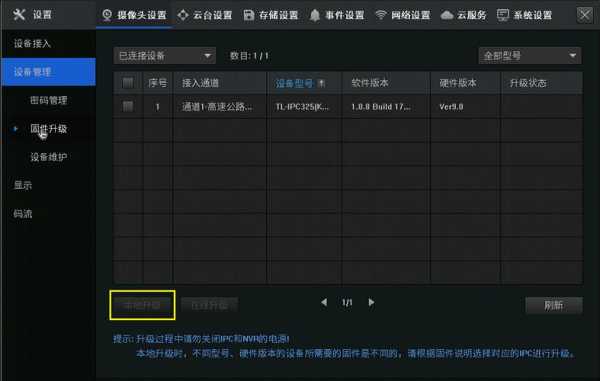Open 固件升级 submenu item

click(x=49, y=129)
